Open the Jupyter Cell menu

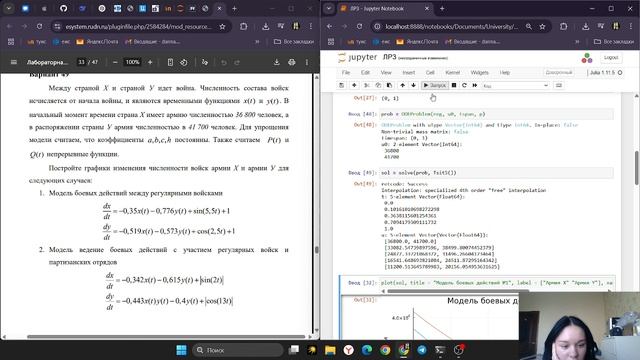coord(430,73)
